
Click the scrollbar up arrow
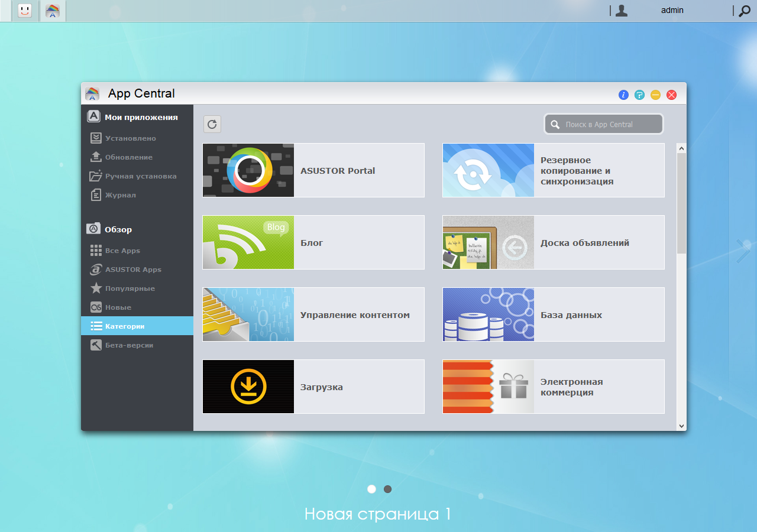(x=681, y=148)
